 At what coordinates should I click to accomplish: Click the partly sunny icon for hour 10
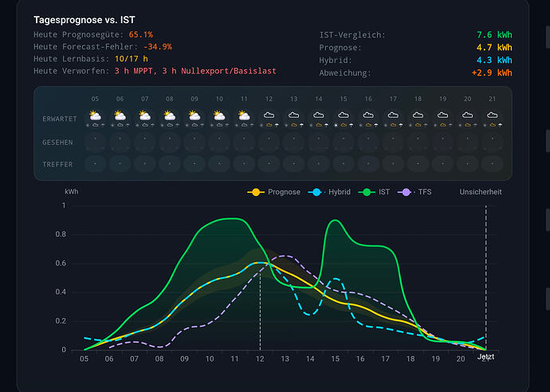pyautogui.click(x=219, y=115)
